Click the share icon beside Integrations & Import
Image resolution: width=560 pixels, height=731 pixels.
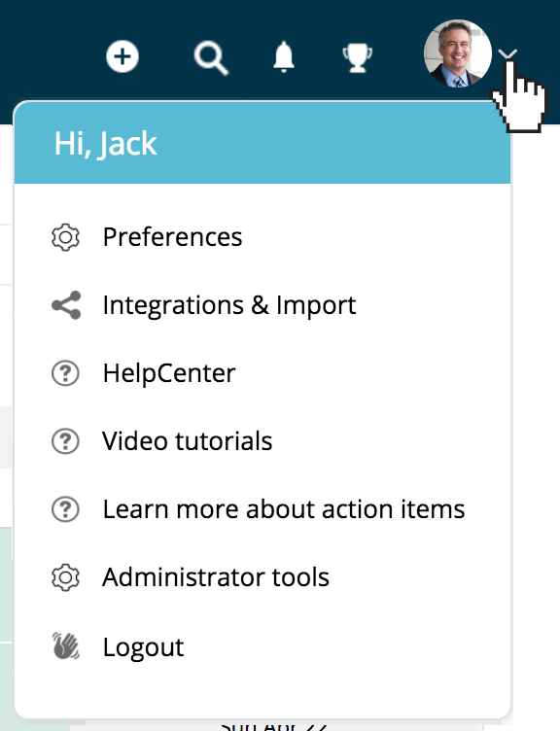pos(66,305)
